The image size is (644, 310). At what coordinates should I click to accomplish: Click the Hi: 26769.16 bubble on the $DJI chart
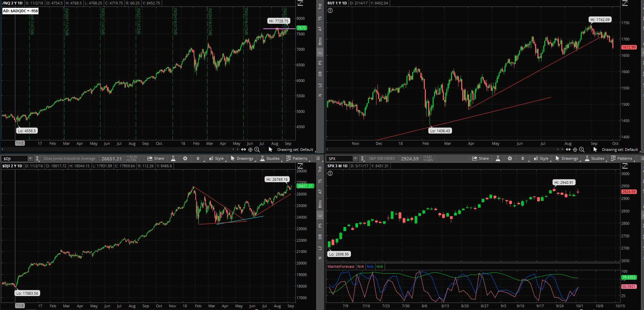277,179
